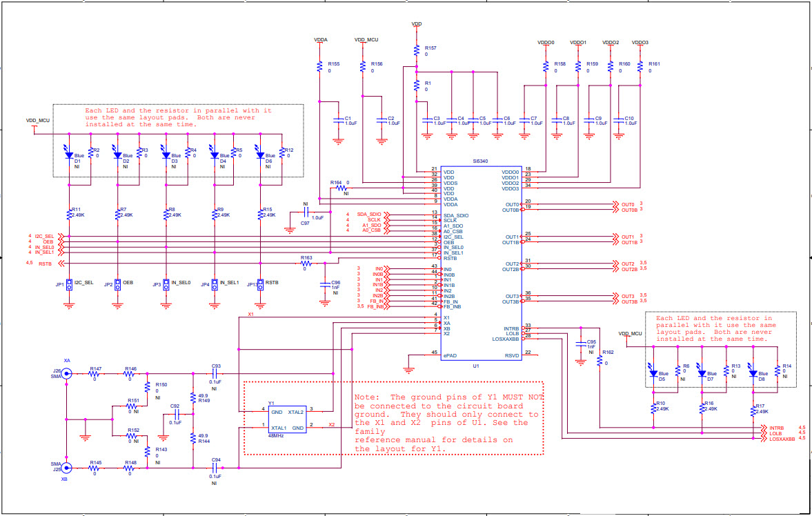Screen dimensions: 812x516
Task: Click the SMA connector J26 symbol
Action: pos(65,373)
